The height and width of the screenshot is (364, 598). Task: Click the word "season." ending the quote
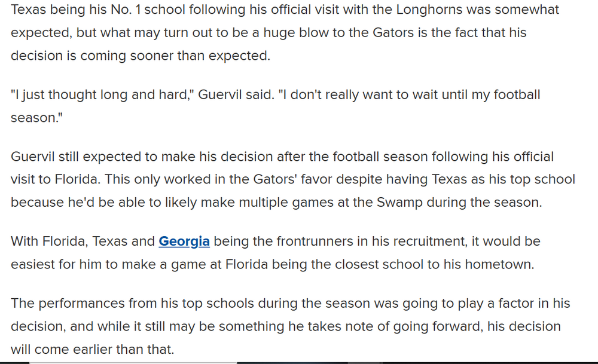37,118
